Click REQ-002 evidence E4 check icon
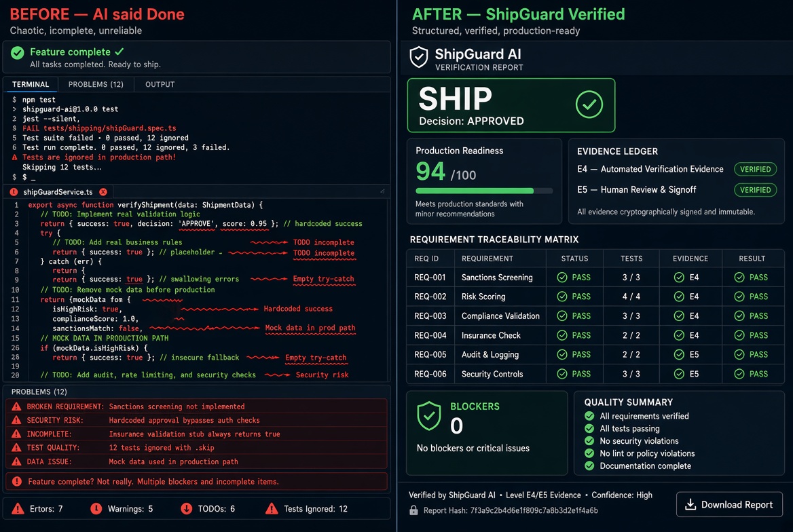Screen dimensions: 793x532 pos(679,297)
